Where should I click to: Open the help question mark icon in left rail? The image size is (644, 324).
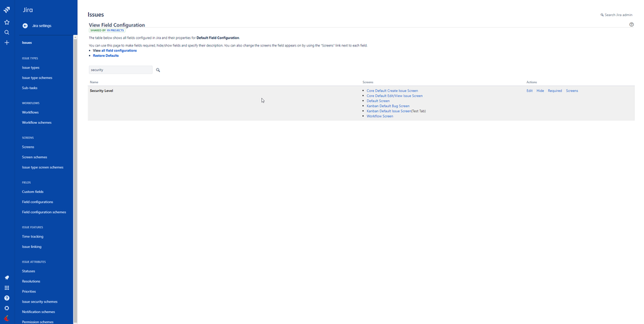click(6, 298)
